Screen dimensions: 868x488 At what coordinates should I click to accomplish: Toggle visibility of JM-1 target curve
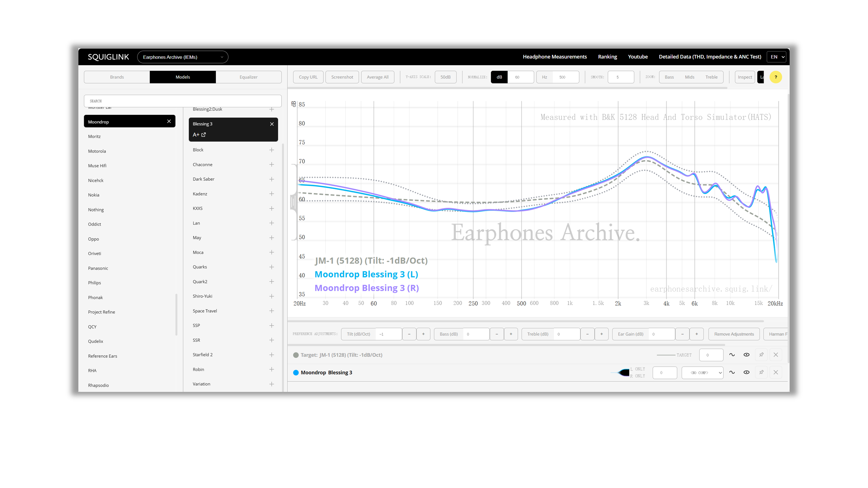pos(746,355)
